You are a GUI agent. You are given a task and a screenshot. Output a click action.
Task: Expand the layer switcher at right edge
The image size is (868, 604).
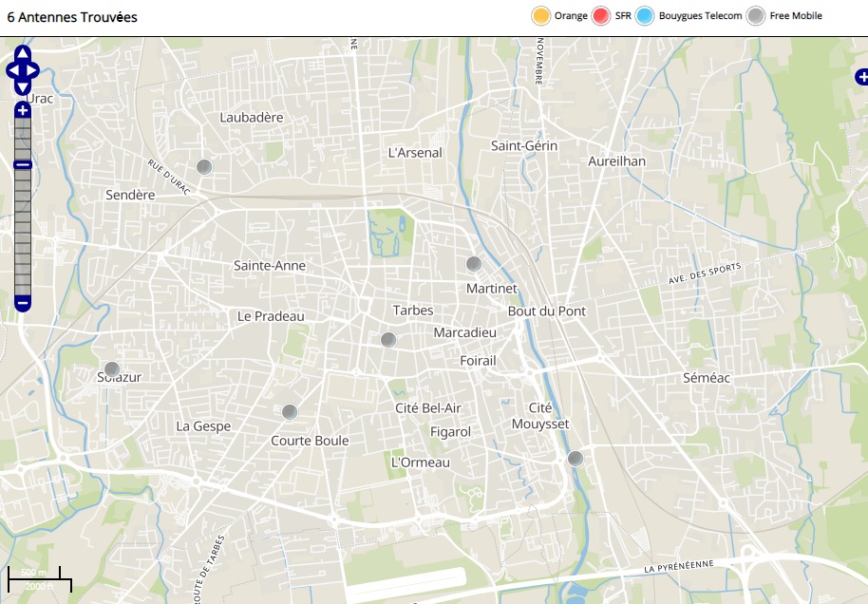(x=860, y=77)
